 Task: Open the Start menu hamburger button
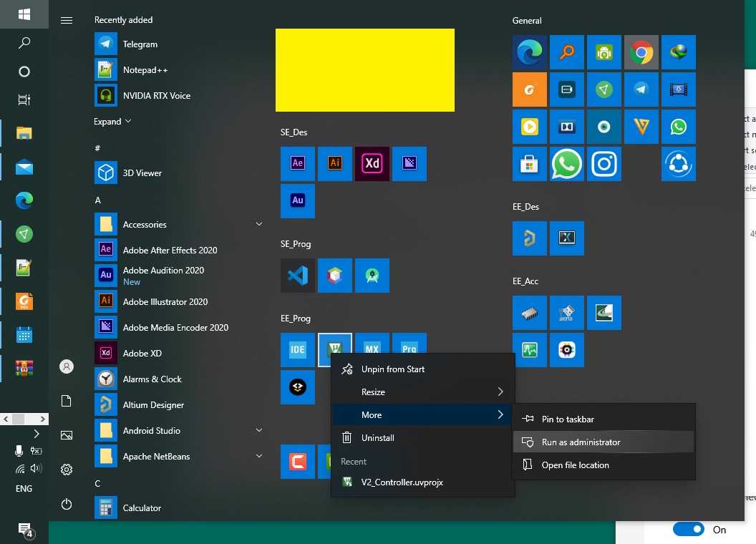[67, 20]
